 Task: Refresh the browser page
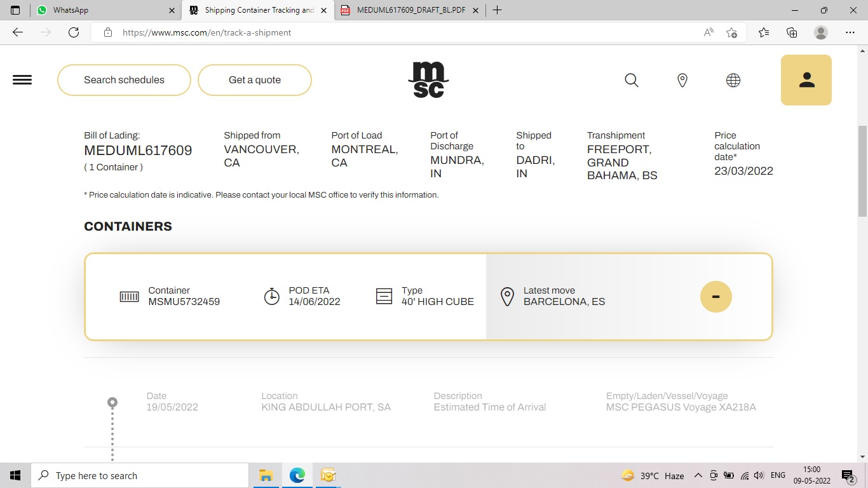pyautogui.click(x=74, y=32)
